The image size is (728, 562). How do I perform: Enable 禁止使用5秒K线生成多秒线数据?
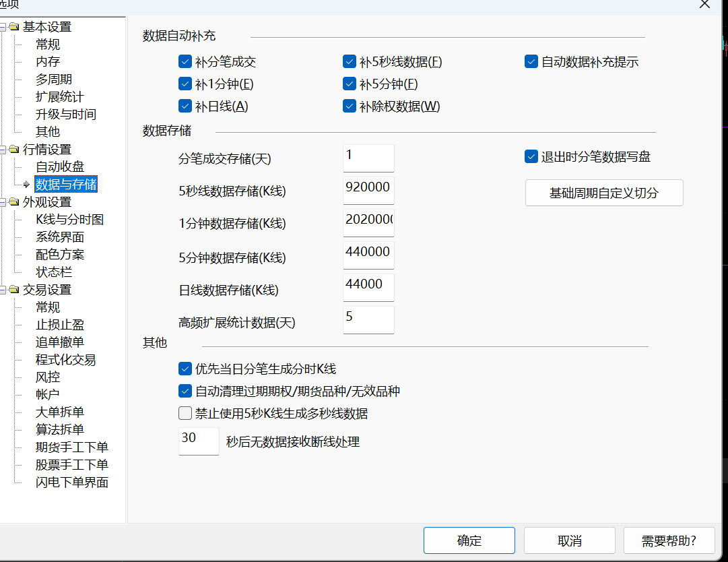[x=185, y=413]
